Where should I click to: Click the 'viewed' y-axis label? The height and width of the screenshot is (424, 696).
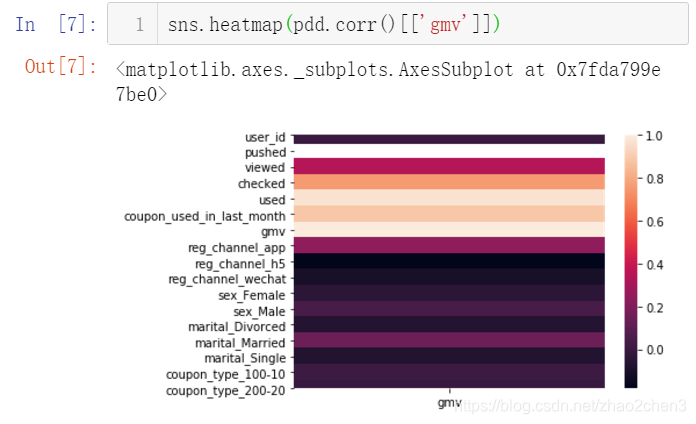point(265,167)
